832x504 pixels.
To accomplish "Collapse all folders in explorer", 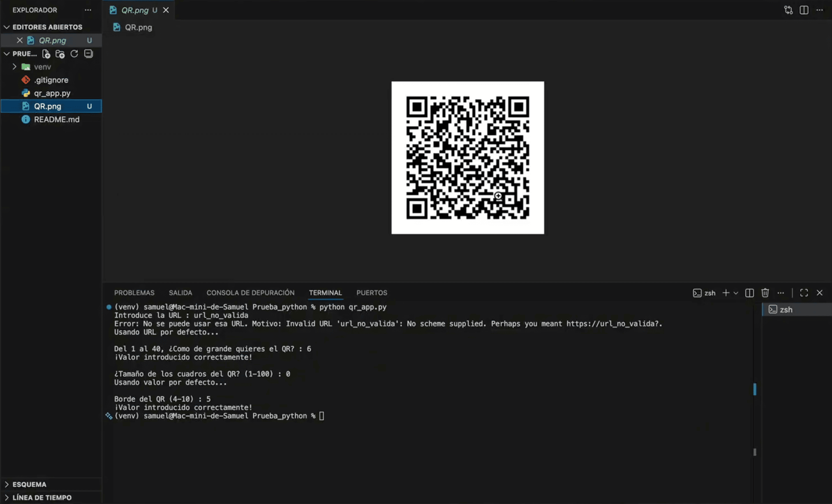I will point(89,54).
